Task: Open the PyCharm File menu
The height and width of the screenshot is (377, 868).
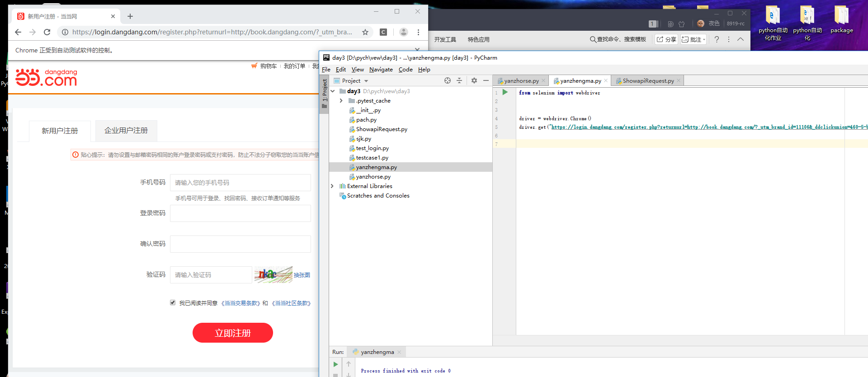Action: click(x=326, y=69)
